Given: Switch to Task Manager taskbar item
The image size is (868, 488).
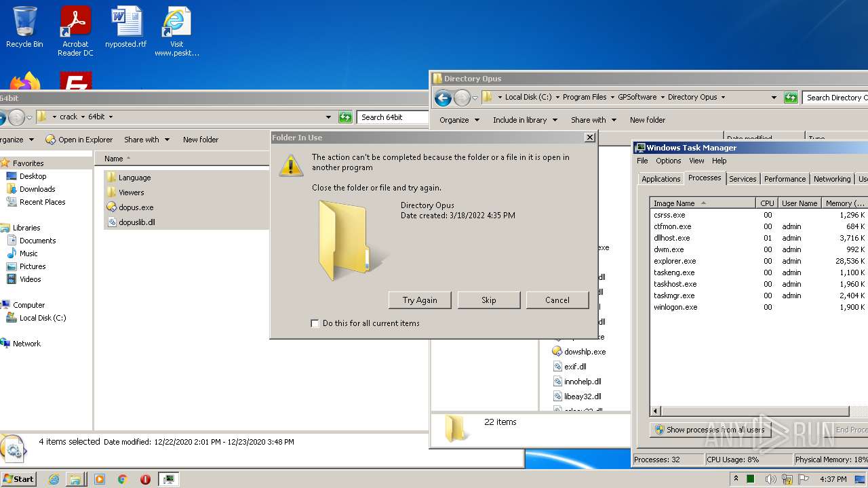Looking at the screenshot, I should [168, 479].
